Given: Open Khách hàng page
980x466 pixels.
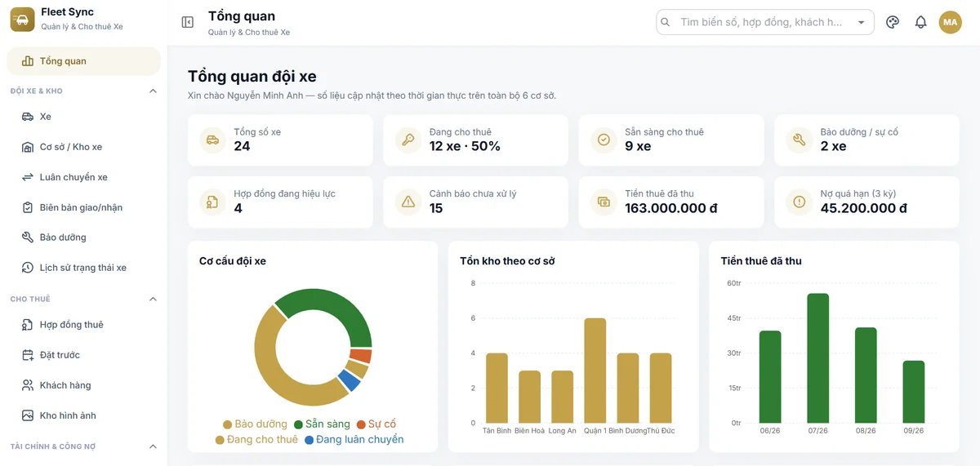Looking at the screenshot, I should [x=83, y=385].
